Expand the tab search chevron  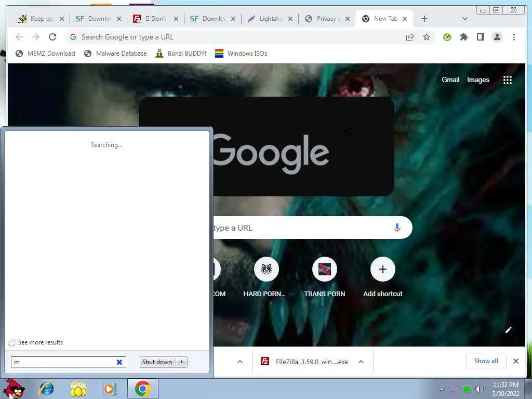coord(465,19)
